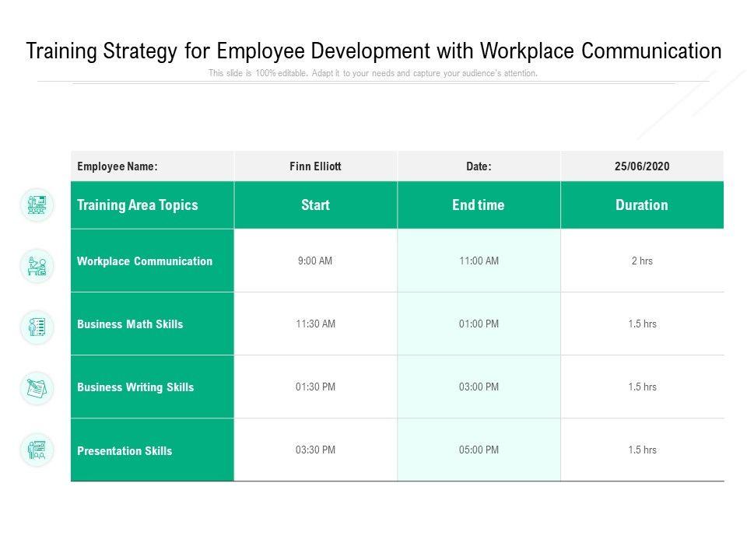Image resolution: width=747 pixels, height=560 pixels.
Task: Select the Business Writing Skills row icon
Action: (x=37, y=388)
